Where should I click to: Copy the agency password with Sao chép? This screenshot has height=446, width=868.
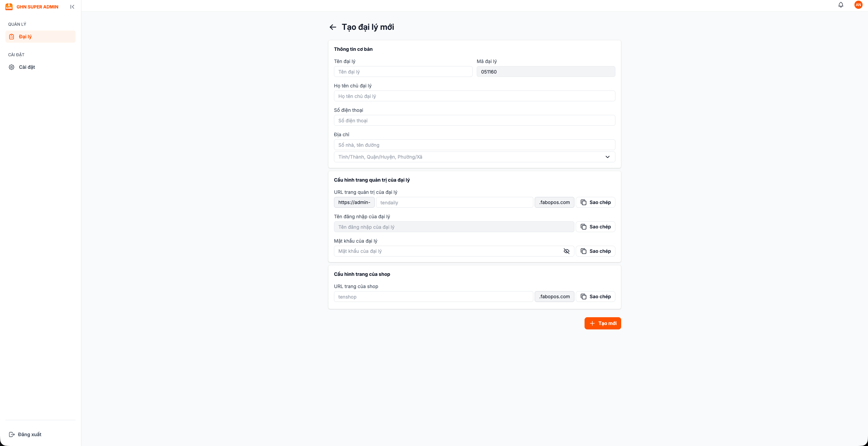pyautogui.click(x=595, y=251)
